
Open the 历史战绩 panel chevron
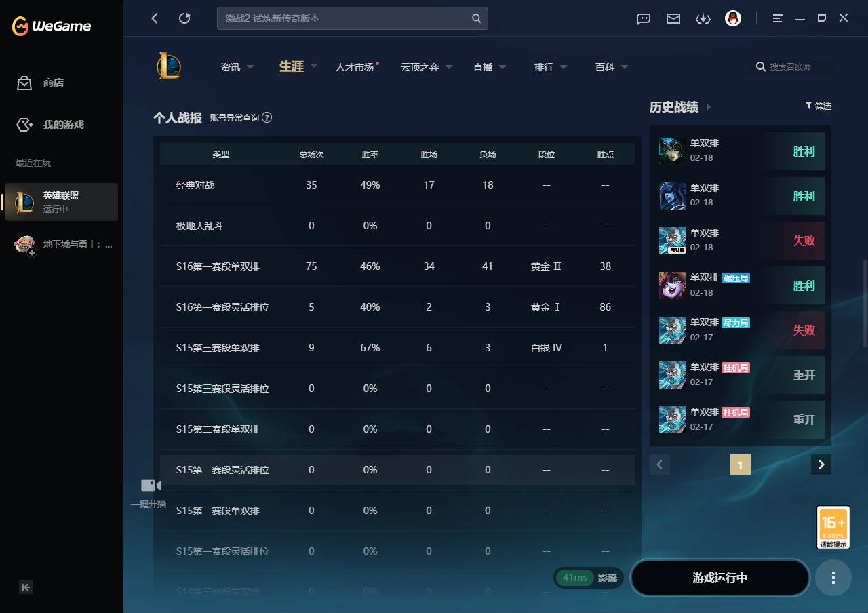(x=708, y=107)
